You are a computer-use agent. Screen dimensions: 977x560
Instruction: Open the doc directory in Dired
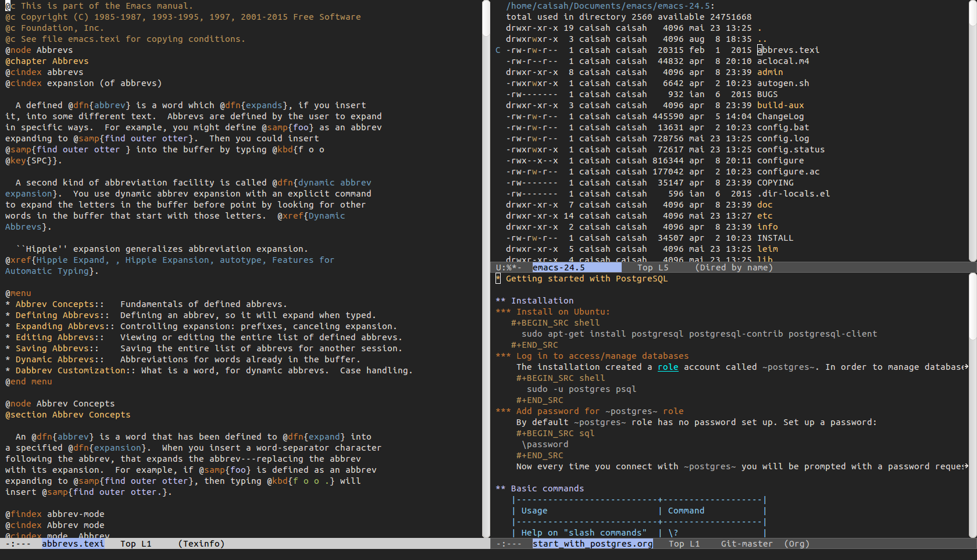[765, 205]
